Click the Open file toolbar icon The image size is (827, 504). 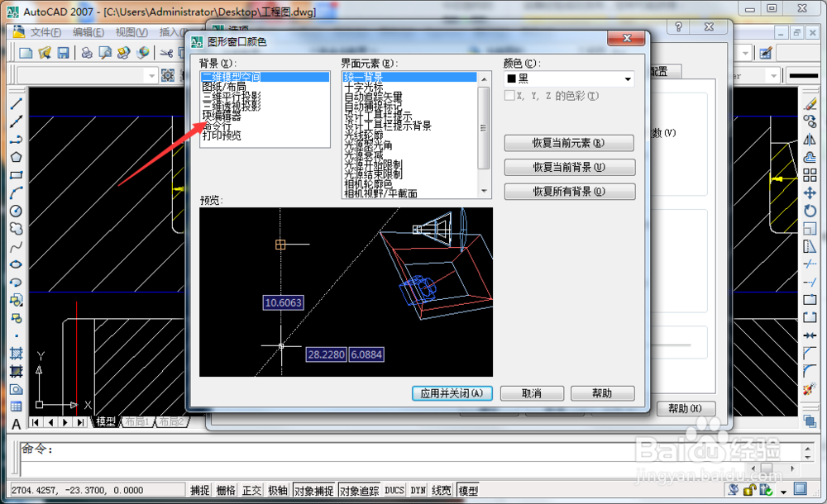point(45,53)
